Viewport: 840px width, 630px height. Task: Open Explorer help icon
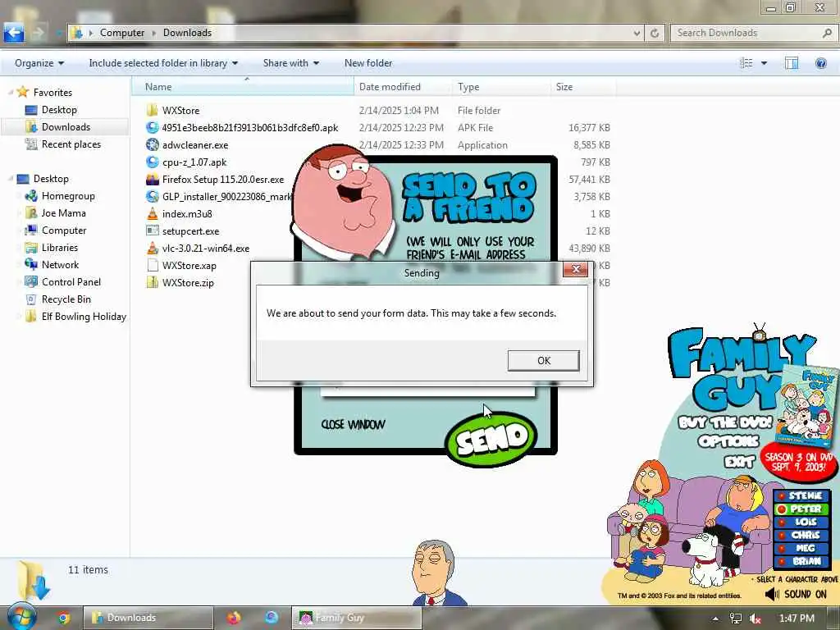point(820,63)
